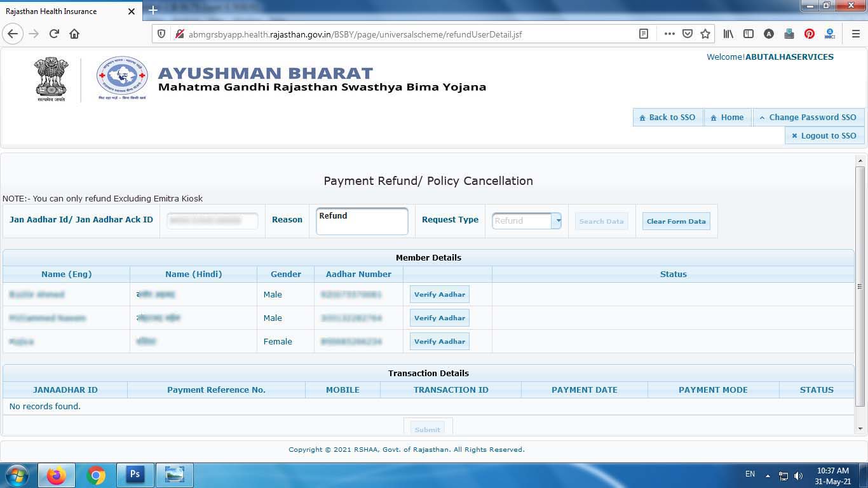Reload the current page
The height and width of the screenshot is (488, 868).
coord(54,34)
